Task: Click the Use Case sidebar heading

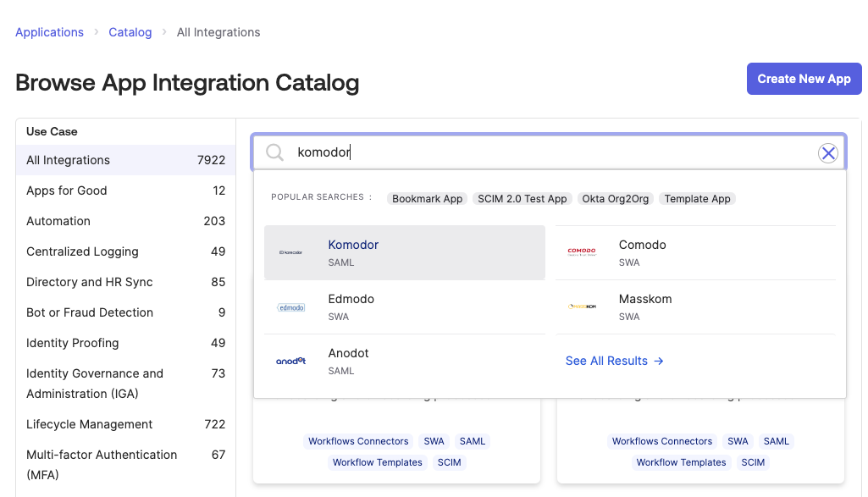Action: click(x=52, y=132)
